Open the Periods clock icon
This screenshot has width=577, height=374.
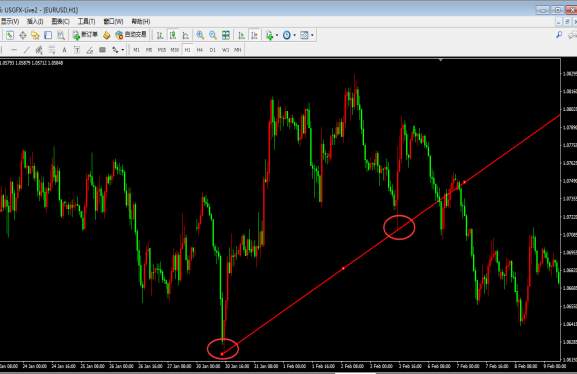coord(287,35)
